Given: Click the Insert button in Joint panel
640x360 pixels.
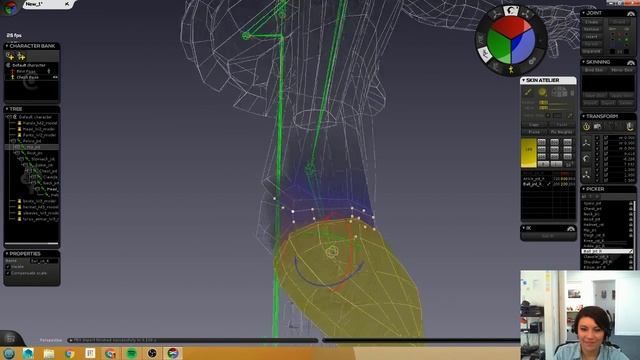Looking at the screenshot, I should click(x=592, y=37).
